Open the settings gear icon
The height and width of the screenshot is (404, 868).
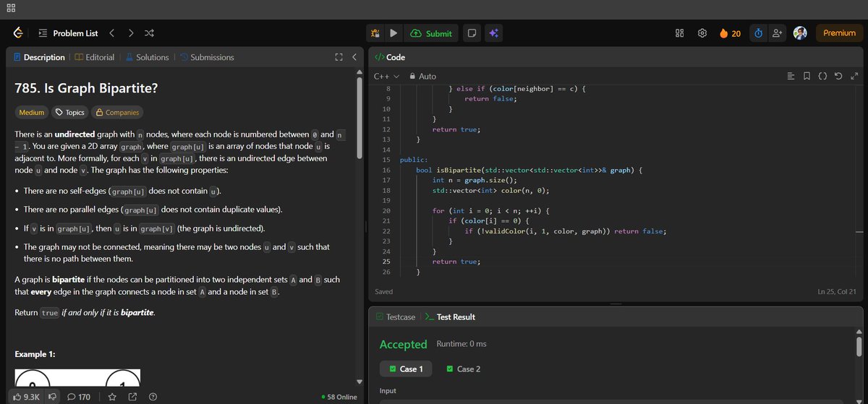click(702, 33)
